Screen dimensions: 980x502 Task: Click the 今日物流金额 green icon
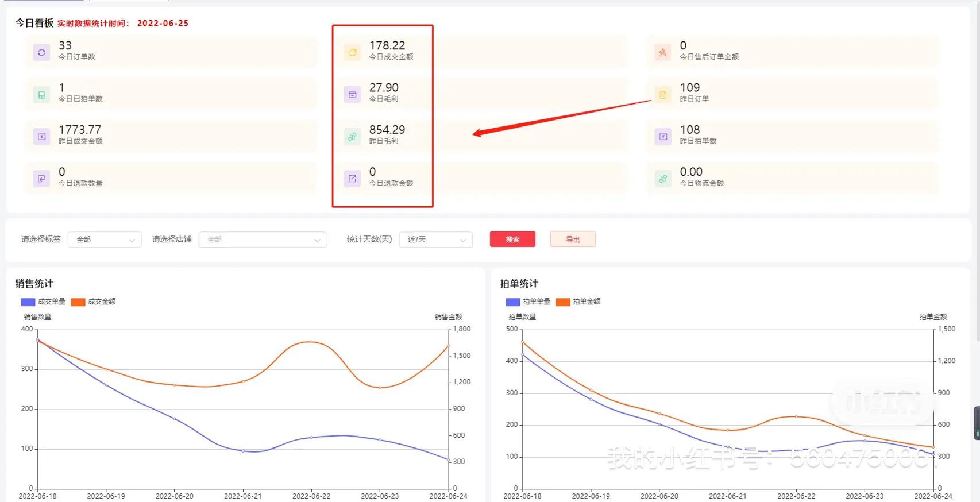(663, 179)
